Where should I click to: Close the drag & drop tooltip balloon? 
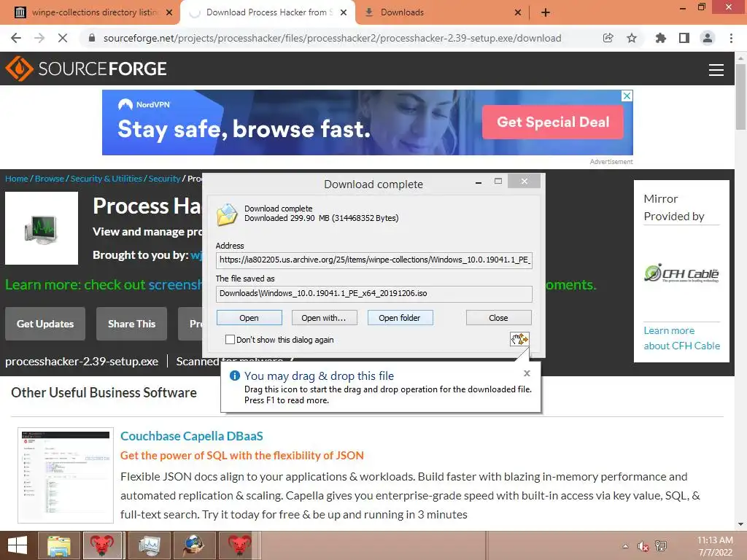pos(527,373)
